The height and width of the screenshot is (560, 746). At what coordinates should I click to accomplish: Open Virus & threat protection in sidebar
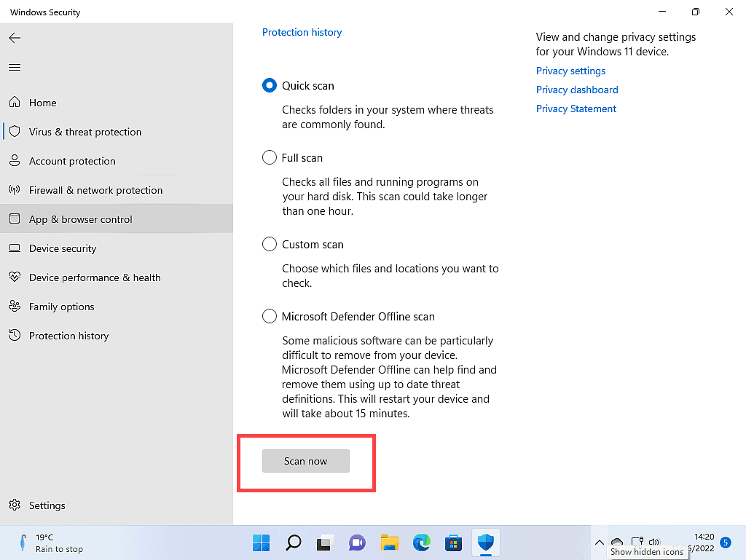click(x=85, y=132)
